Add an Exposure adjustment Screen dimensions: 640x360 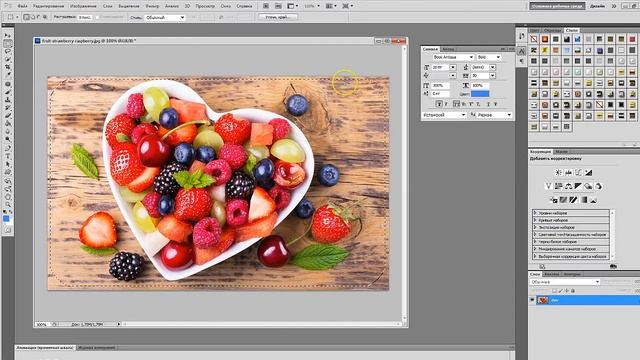click(589, 173)
